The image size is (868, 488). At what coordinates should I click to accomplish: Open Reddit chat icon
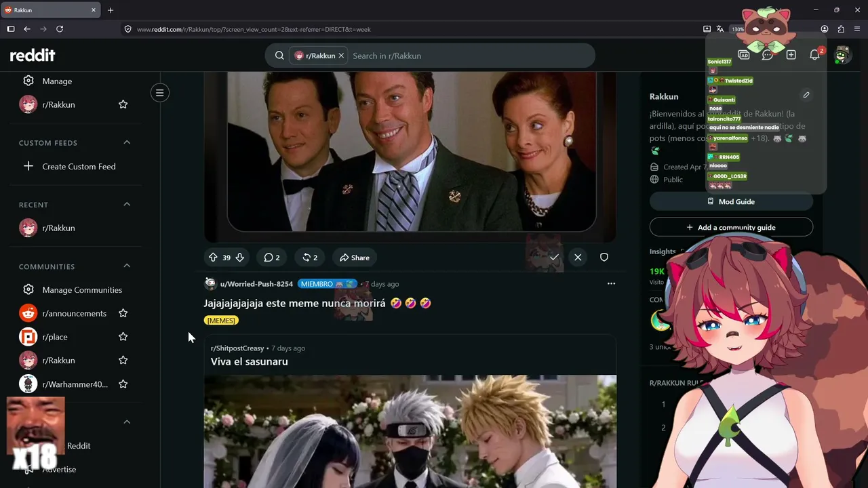768,55
